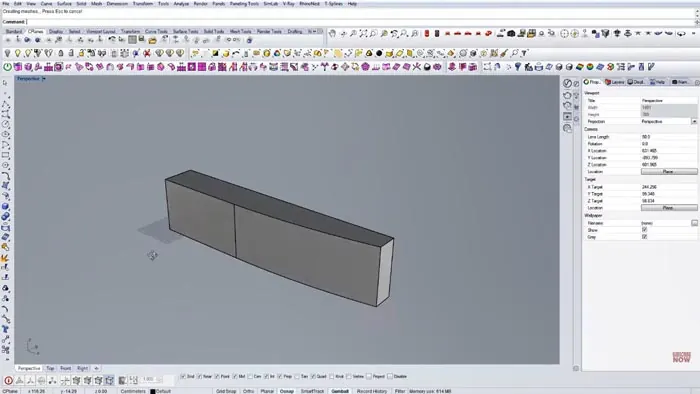Toggle the Quad osnap checkbox
The height and width of the screenshot is (394, 700).
tap(313, 377)
